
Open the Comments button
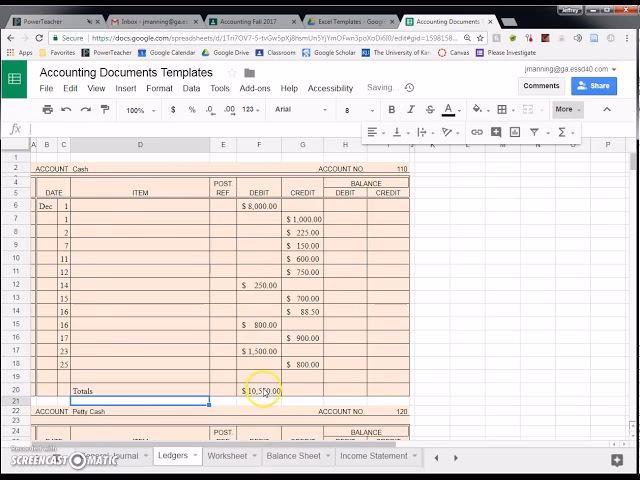(x=541, y=86)
